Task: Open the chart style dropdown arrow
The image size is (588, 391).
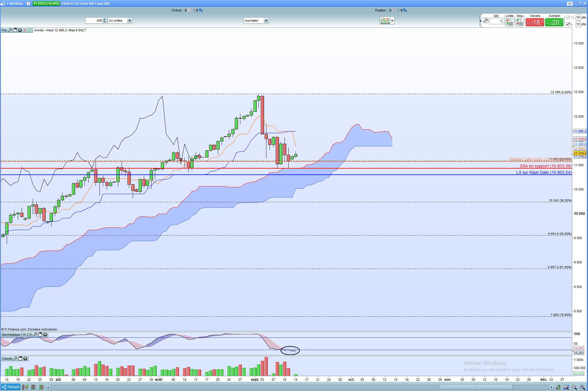Action: pyautogui.click(x=392, y=20)
